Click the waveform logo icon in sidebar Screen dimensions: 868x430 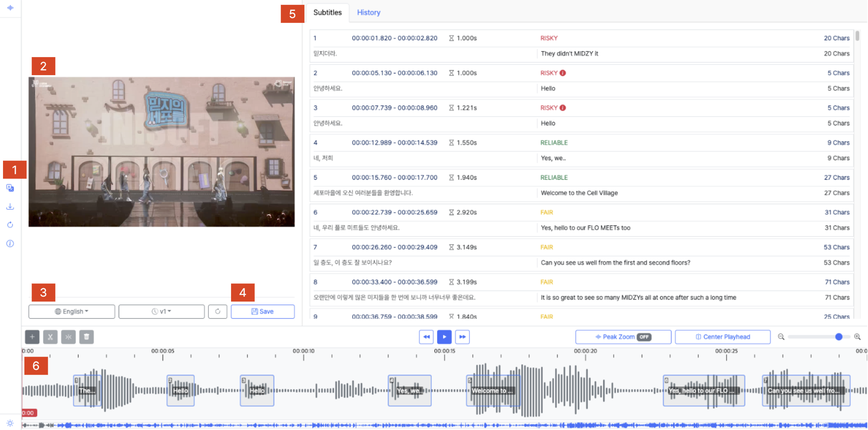coord(10,8)
